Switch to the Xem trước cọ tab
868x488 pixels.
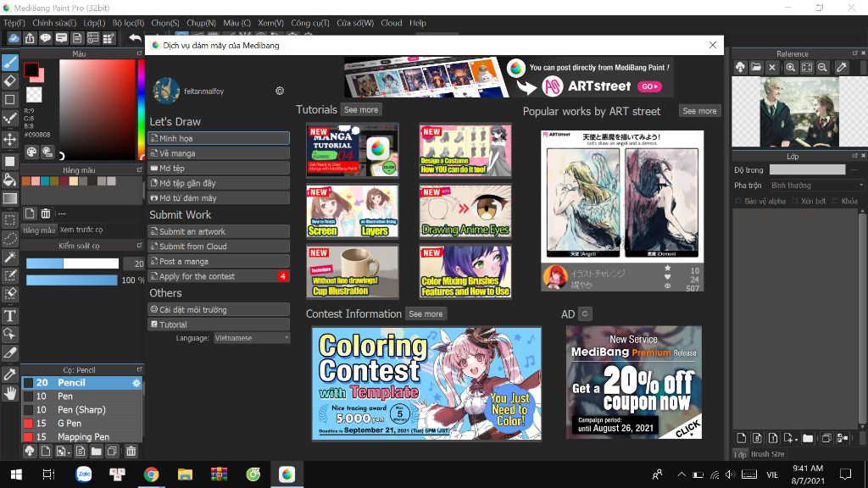pos(81,230)
